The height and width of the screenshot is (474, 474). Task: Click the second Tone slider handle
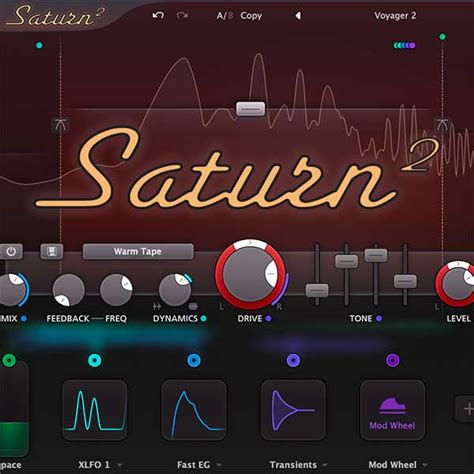pyautogui.click(x=346, y=261)
